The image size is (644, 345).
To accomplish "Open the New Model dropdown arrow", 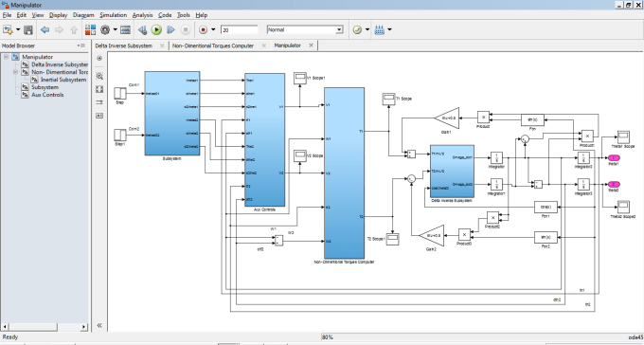I will pos(18,29).
